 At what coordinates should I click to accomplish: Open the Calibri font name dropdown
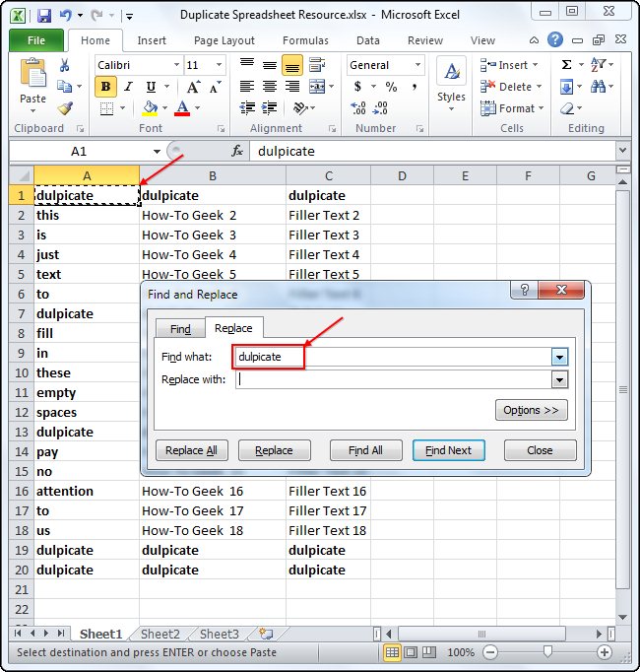coord(176,65)
